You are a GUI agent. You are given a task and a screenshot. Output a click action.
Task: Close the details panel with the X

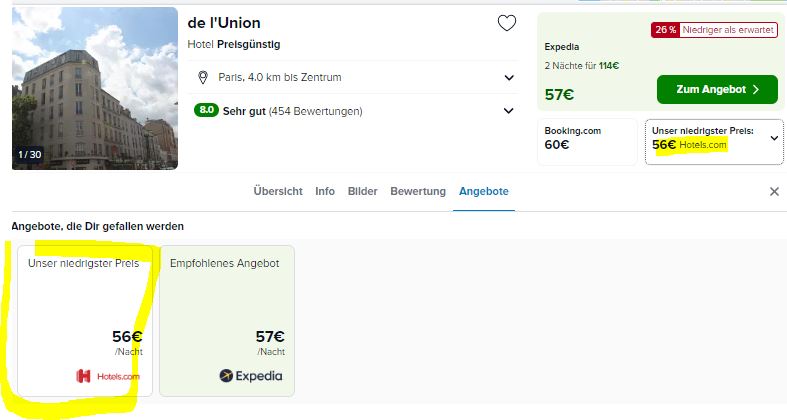774,191
